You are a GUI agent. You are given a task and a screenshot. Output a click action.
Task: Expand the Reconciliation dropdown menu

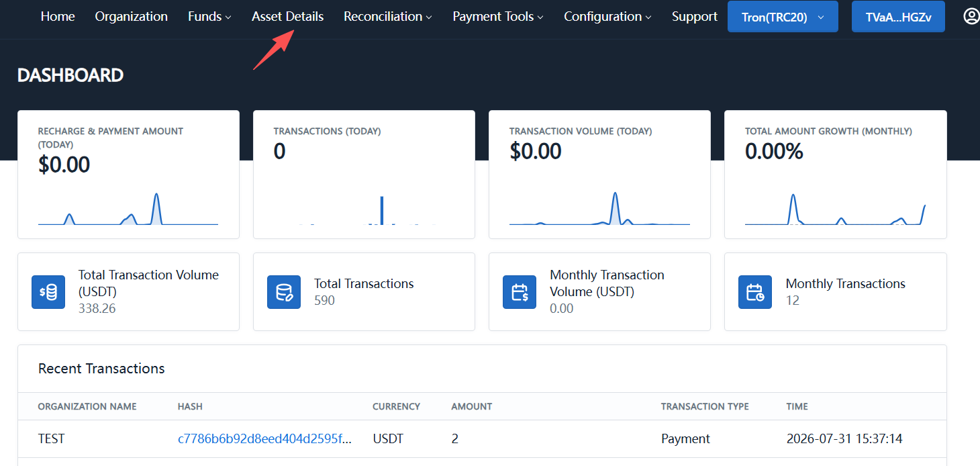click(x=388, y=16)
